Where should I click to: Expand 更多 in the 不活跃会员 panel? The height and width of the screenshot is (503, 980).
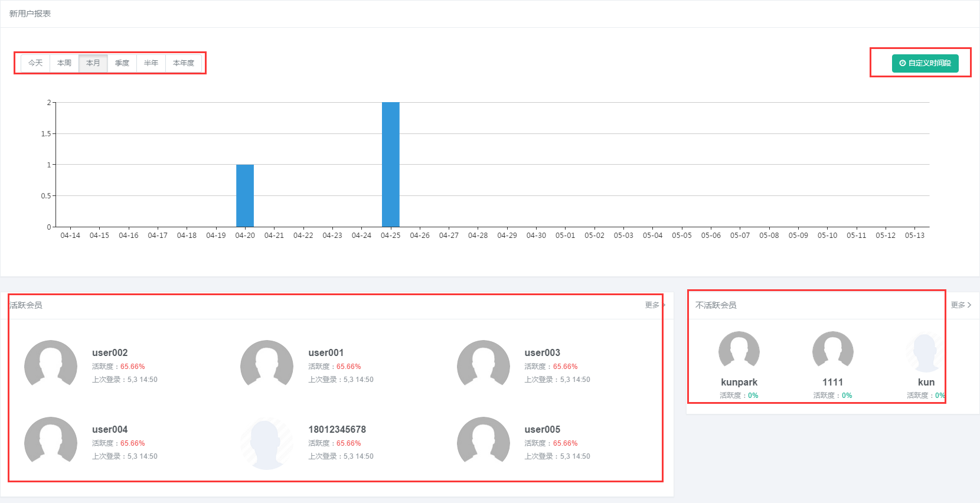pyautogui.click(x=961, y=305)
